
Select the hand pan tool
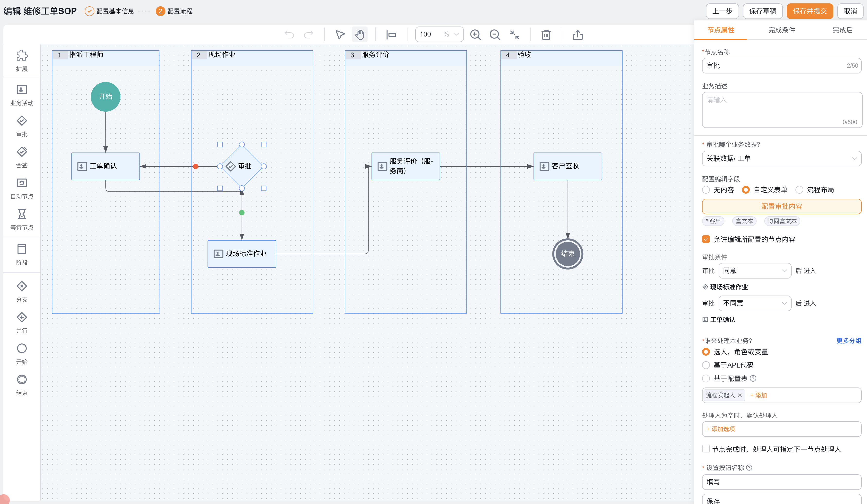coord(360,34)
